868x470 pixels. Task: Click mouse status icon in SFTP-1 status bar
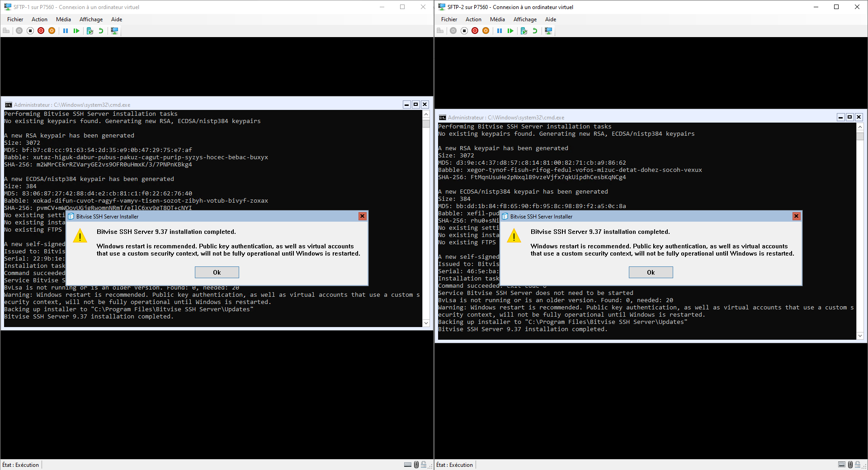point(416,465)
